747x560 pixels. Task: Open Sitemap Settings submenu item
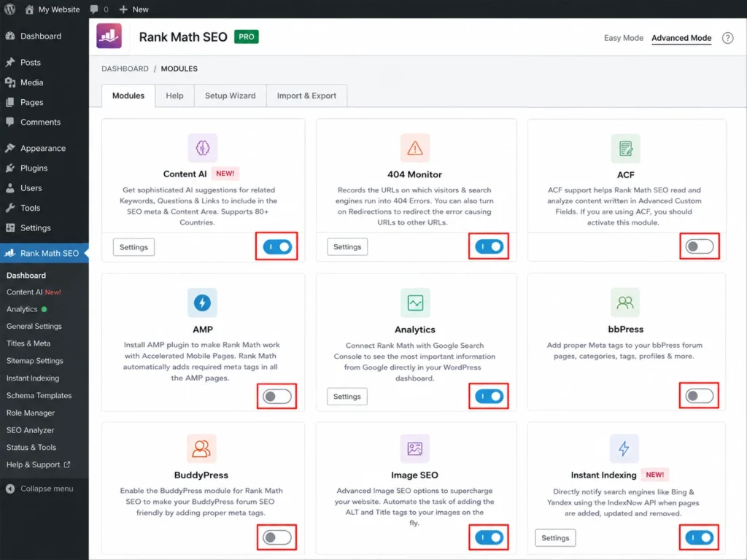35,361
